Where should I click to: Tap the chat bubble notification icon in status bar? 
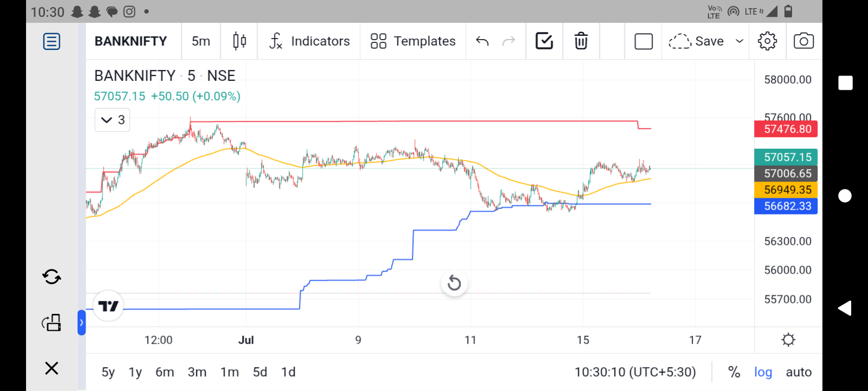click(x=112, y=11)
